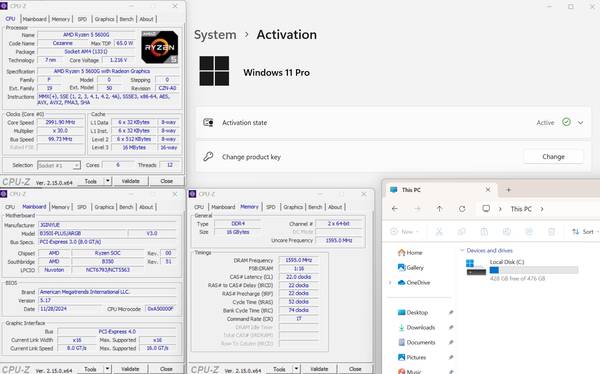Open About tab in Mainboard CPU-Z window
600x374 pixels.
(x=146, y=207)
